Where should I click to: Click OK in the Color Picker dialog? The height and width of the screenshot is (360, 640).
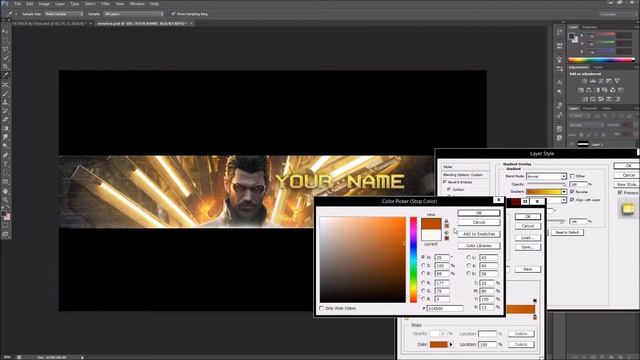[x=479, y=213]
